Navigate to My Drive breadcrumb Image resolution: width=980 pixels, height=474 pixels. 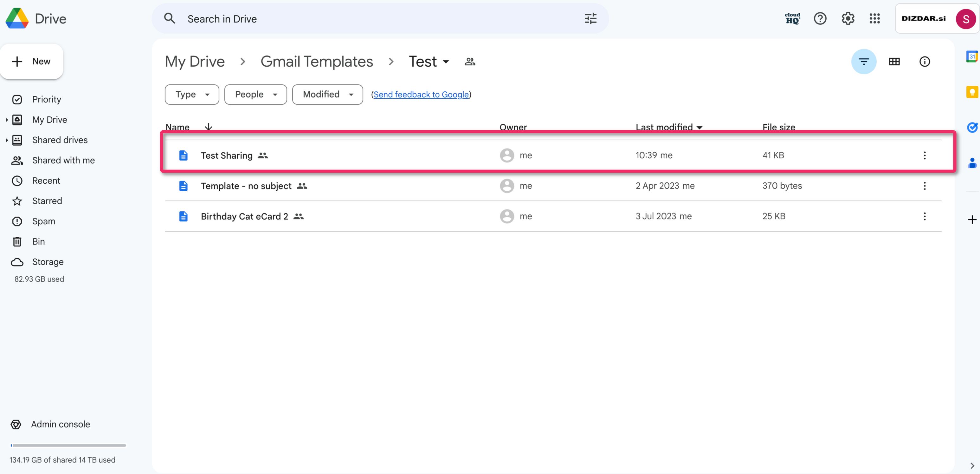[x=195, y=61]
